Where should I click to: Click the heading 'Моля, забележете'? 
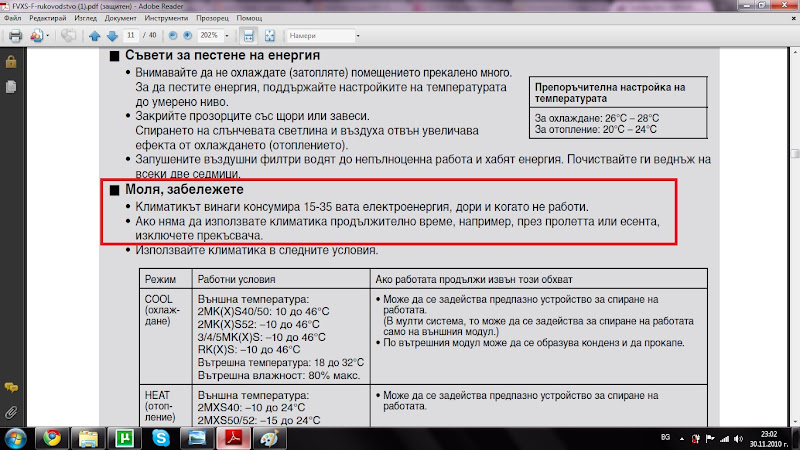(x=184, y=189)
